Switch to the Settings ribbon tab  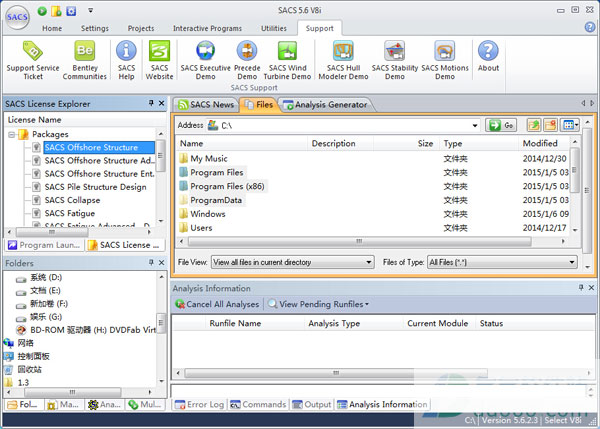click(x=95, y=28)
